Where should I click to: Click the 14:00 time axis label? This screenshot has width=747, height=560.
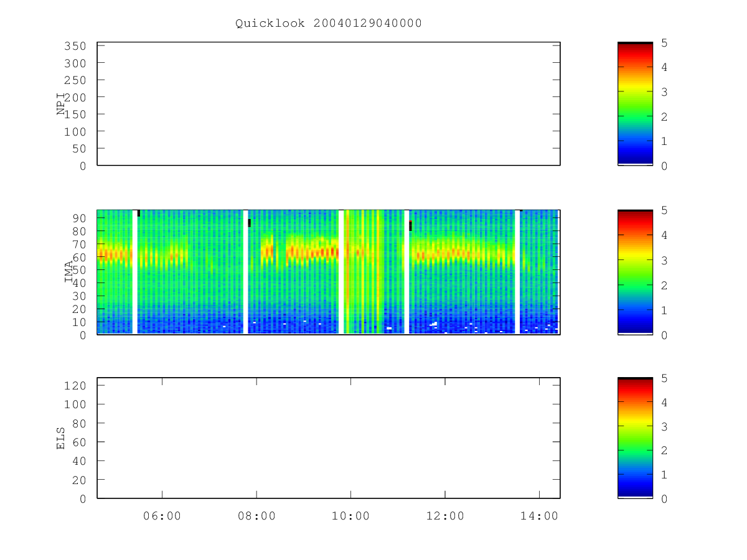pos(539,516)
